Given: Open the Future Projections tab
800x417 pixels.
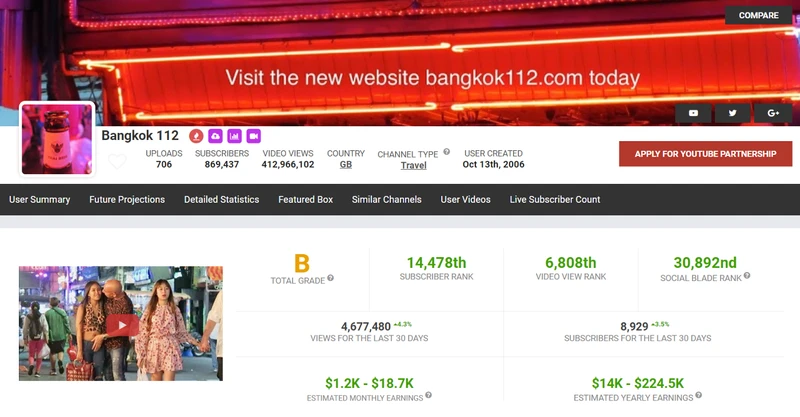Looking at the screenshot, I should [127, 200].
